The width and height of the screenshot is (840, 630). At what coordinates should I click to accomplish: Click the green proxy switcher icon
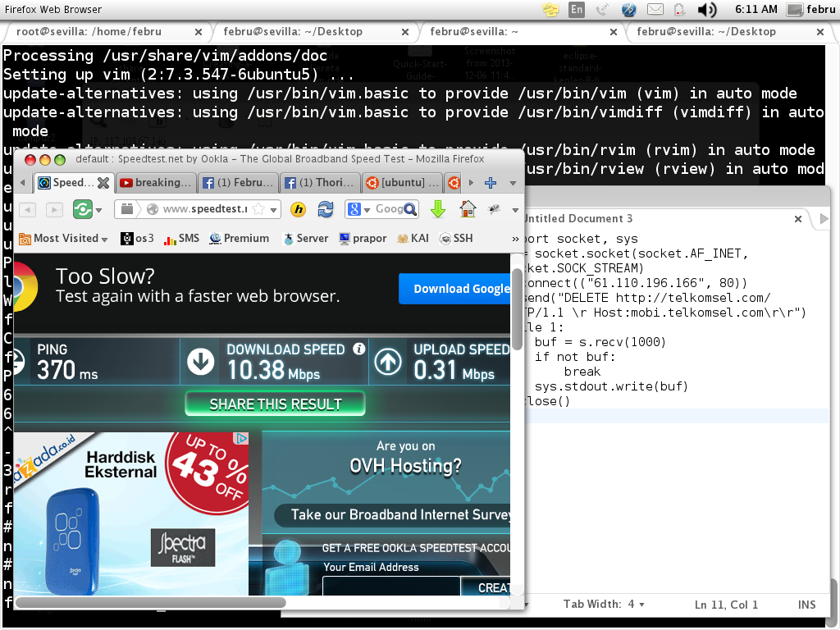point(83,209)
